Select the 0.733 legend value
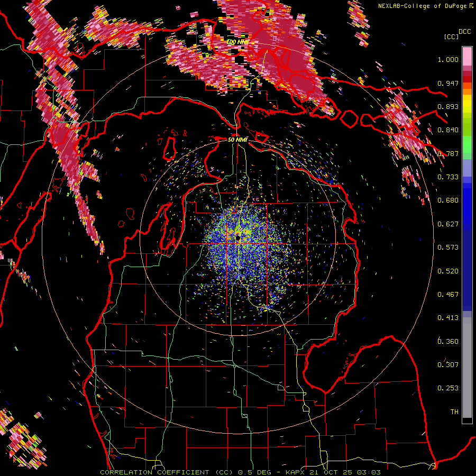The width and height of the screenshot is (476, 476). tap(448, 177)
